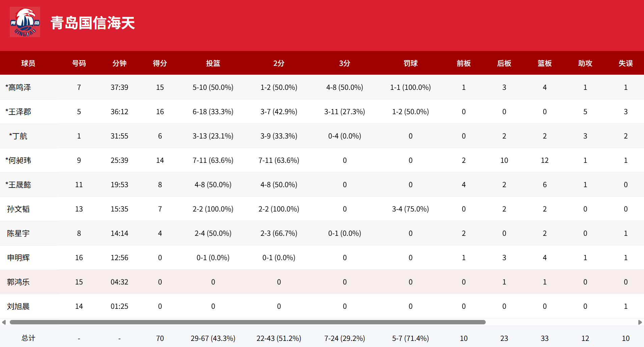Viewport: 644px width, 347px height.
Task: Sort by the 得分 column header
Action: [x=160, y=63]
